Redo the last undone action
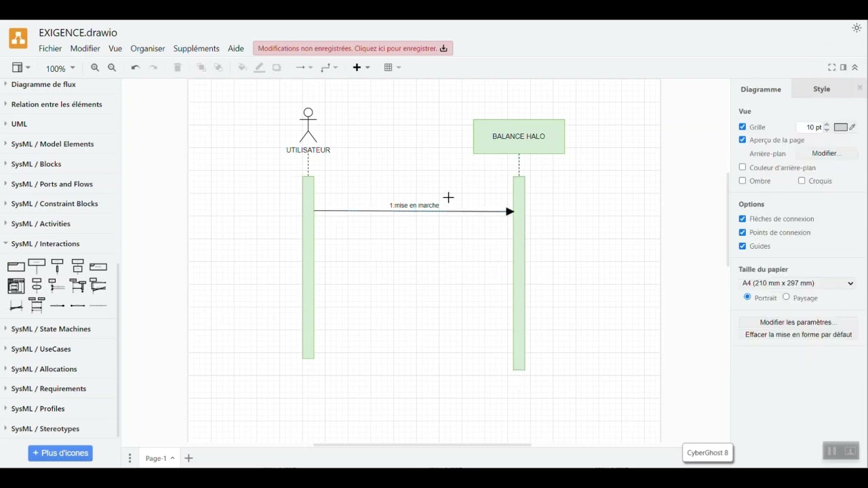This screenshot has height=488, width=868. (x=154, y=68)
